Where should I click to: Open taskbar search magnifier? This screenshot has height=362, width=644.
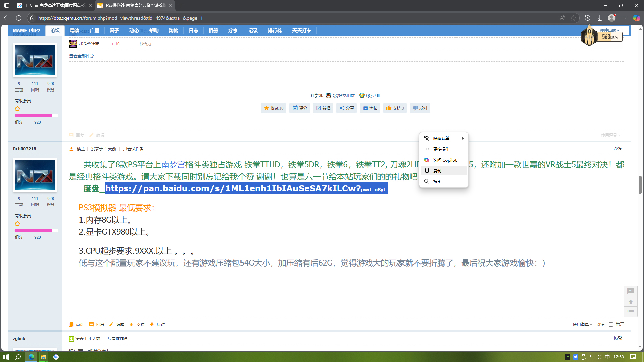click(x=18, y=357)
